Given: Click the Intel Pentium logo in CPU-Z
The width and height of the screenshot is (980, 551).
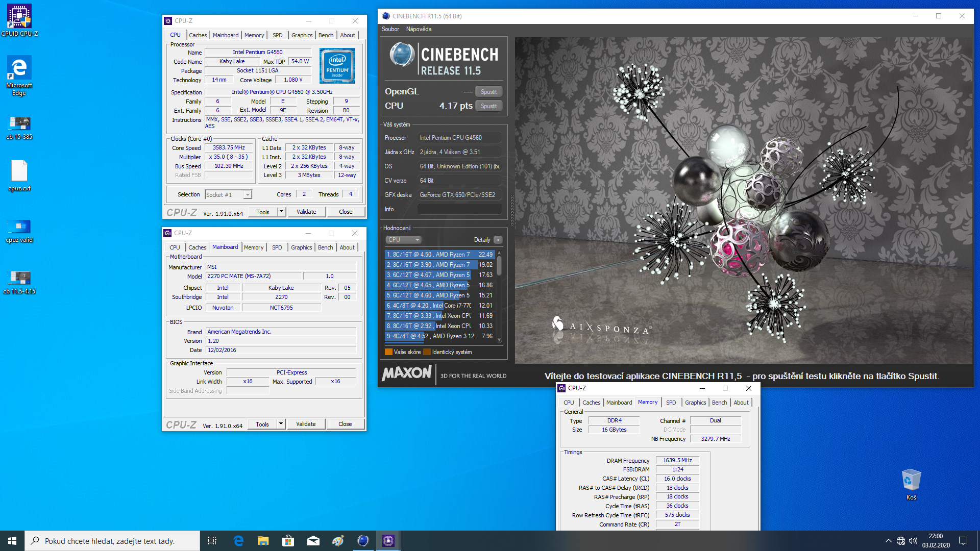Looking at the screenshot, I should 337,66.
